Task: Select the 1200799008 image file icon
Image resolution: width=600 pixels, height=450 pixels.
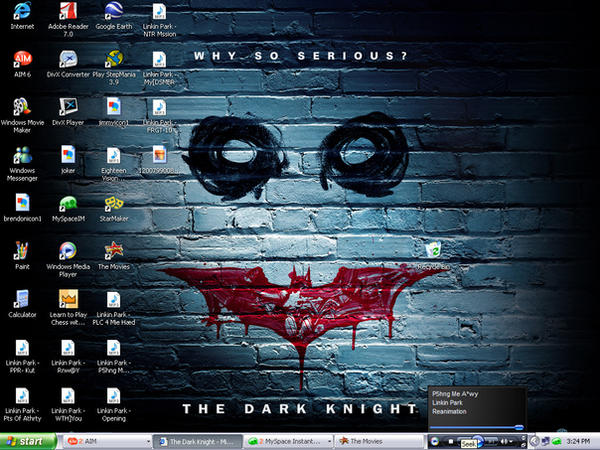Action: coord(159,155)
